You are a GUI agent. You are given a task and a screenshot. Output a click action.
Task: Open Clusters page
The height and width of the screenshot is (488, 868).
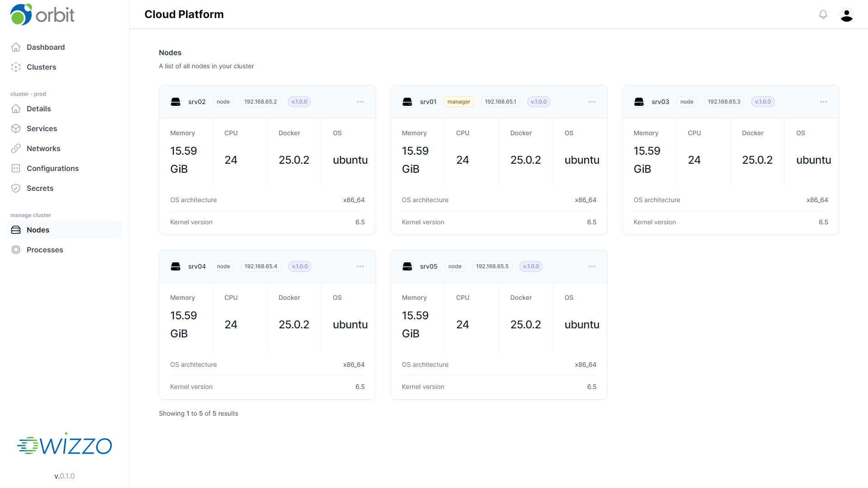[x=65, y=67]
